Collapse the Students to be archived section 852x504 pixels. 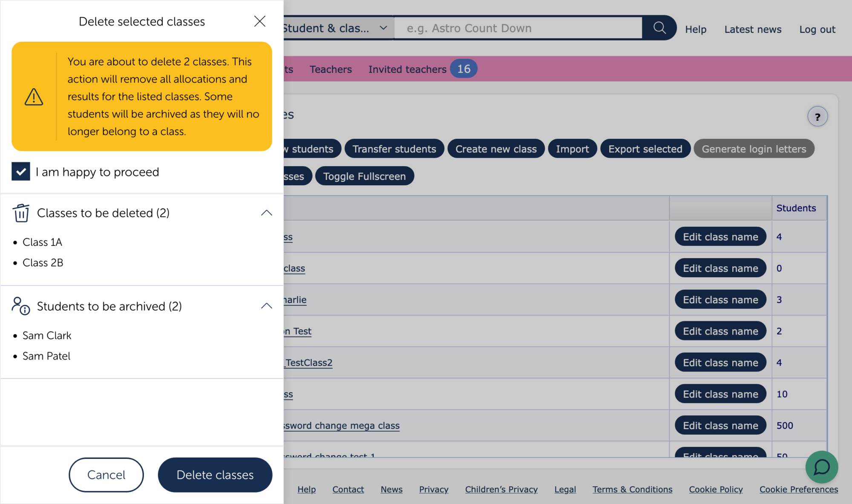[x=266, y=306]
